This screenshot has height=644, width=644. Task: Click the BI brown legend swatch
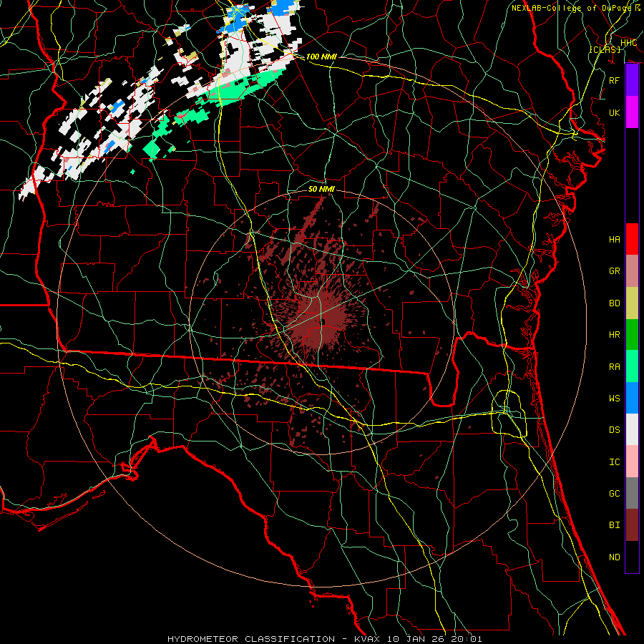[x=632, y=525]
